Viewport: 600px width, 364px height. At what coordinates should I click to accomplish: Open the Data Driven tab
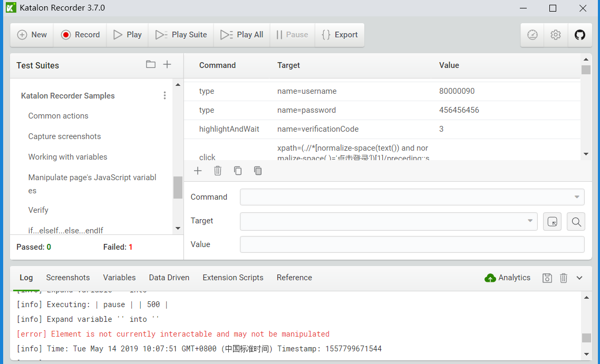(169, 278)
